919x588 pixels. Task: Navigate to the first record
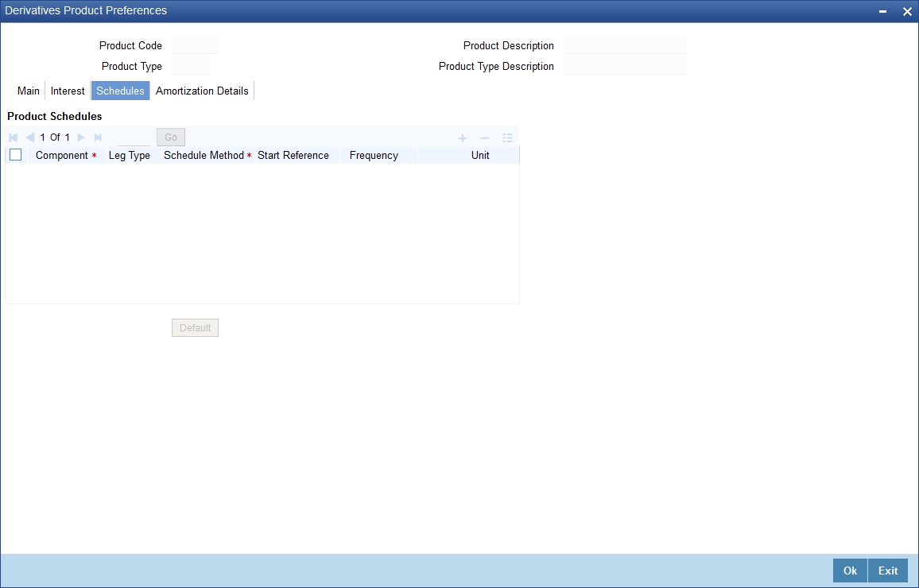(x=13, y=137)
